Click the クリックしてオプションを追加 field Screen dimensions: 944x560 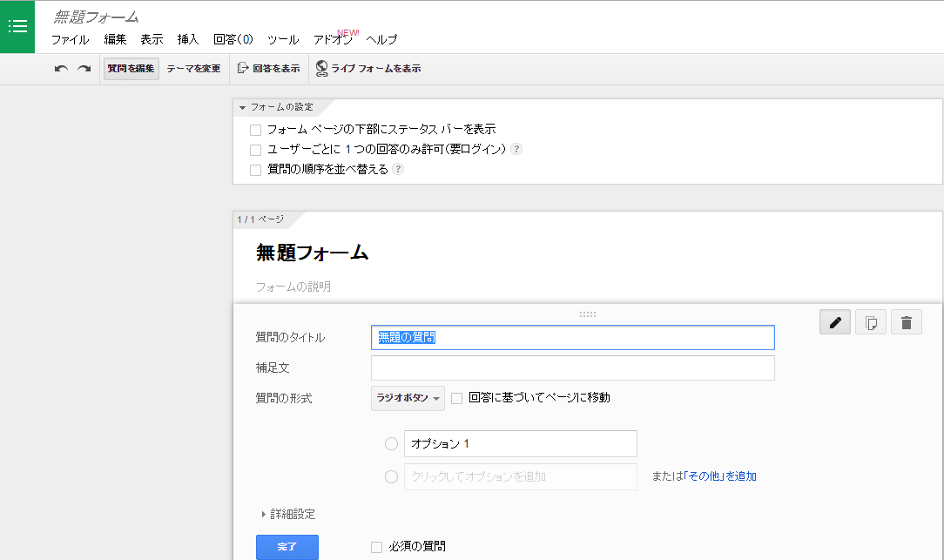[520, 477]
